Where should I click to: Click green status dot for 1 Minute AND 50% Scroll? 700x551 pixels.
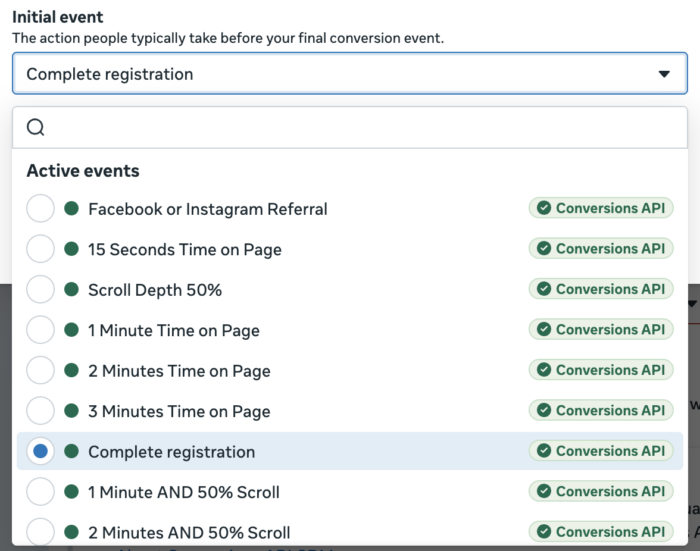pyautogui.click(x=71, y=492)
